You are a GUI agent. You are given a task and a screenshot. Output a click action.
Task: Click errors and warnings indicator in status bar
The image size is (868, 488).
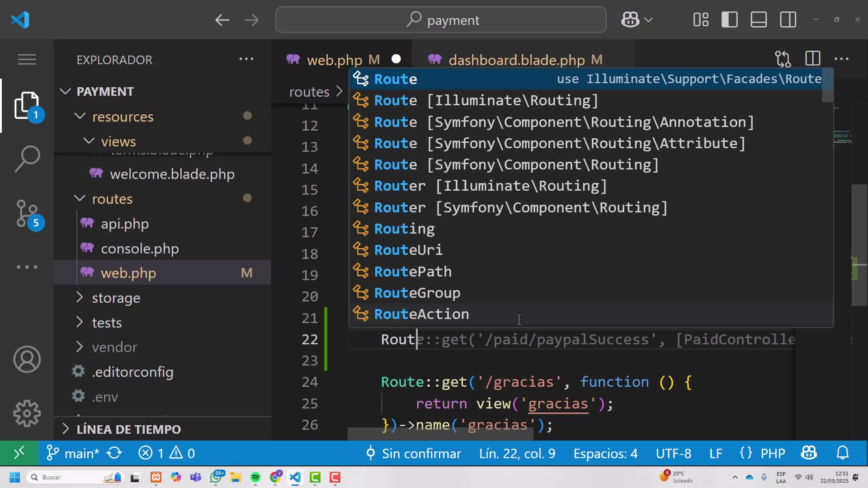tap(166, 453)
